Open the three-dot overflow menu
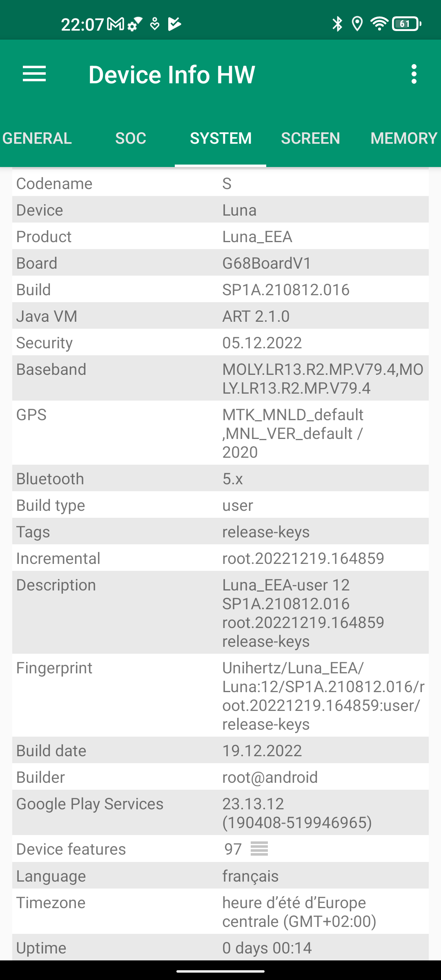441x980 pixels. point(414,74)
